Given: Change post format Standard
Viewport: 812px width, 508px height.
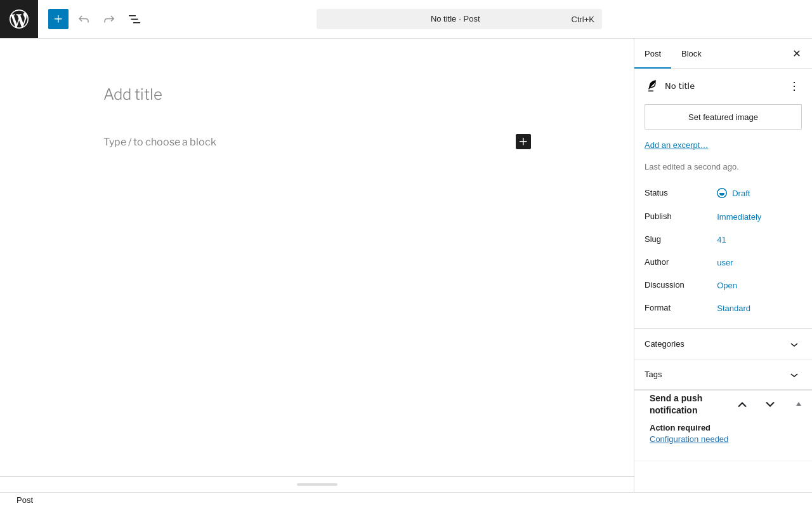Looking at the screenshot, I should tap(733, 308).
